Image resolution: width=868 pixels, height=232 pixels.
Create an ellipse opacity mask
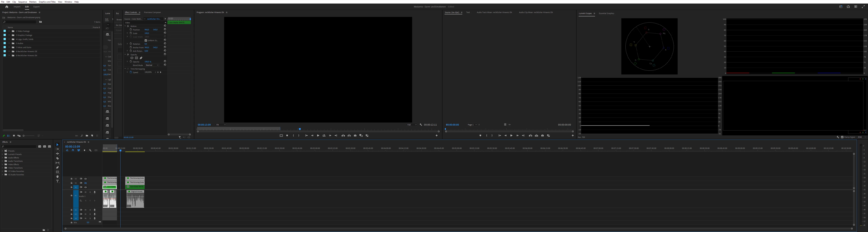(x=132, y=58)
